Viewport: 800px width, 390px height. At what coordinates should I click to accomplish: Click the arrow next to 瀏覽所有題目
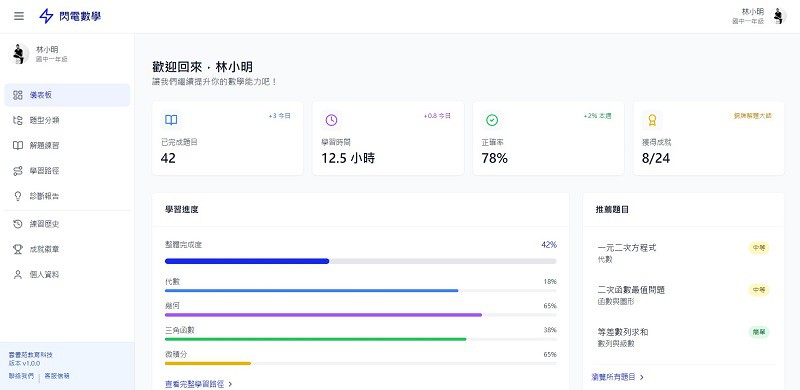point(641,377)
